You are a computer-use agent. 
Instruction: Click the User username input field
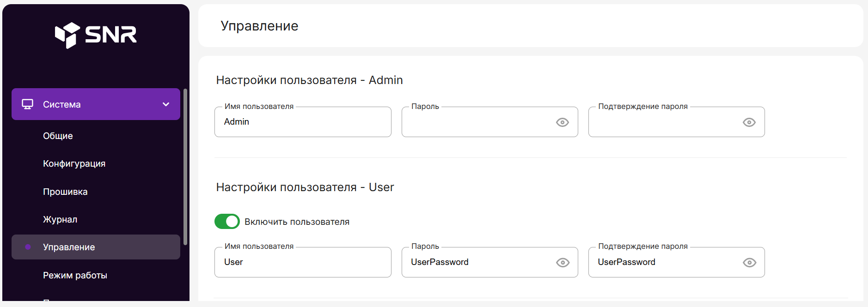click(x=303, y=262)
